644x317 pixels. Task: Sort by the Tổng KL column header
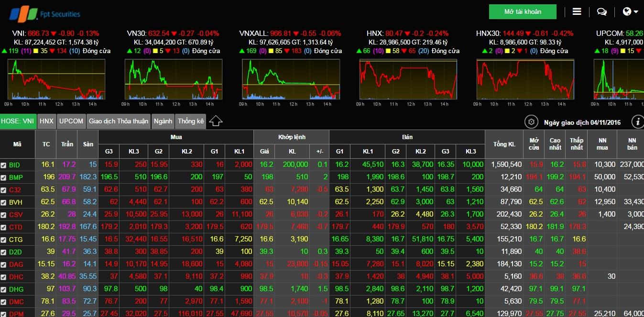click(504, 144)
